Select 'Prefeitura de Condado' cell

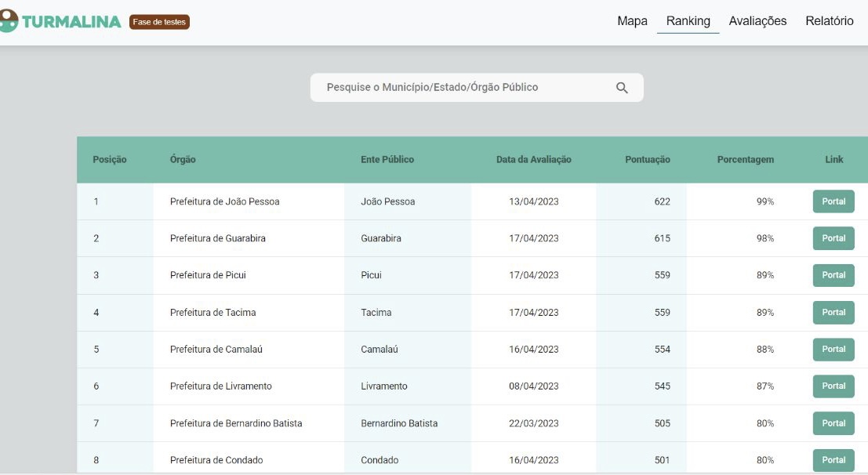(x=216, y=460)
